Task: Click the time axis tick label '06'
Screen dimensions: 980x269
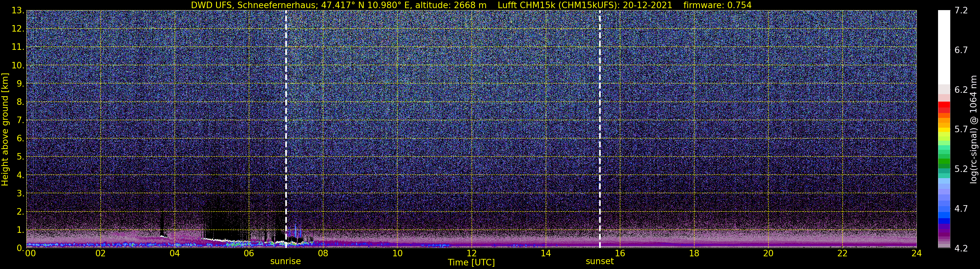Action: pyautogui.click(x=249, y=253)
